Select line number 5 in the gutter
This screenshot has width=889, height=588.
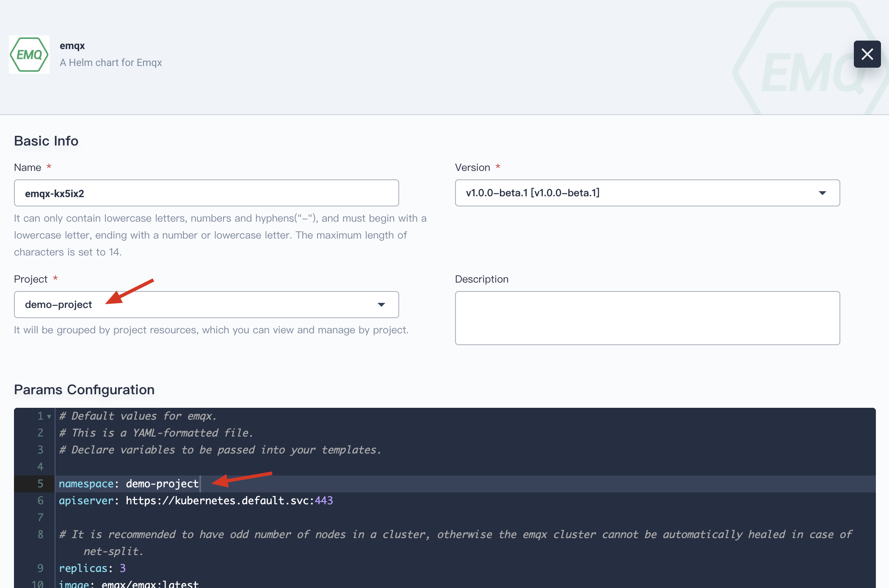click(x=40, y=484)
